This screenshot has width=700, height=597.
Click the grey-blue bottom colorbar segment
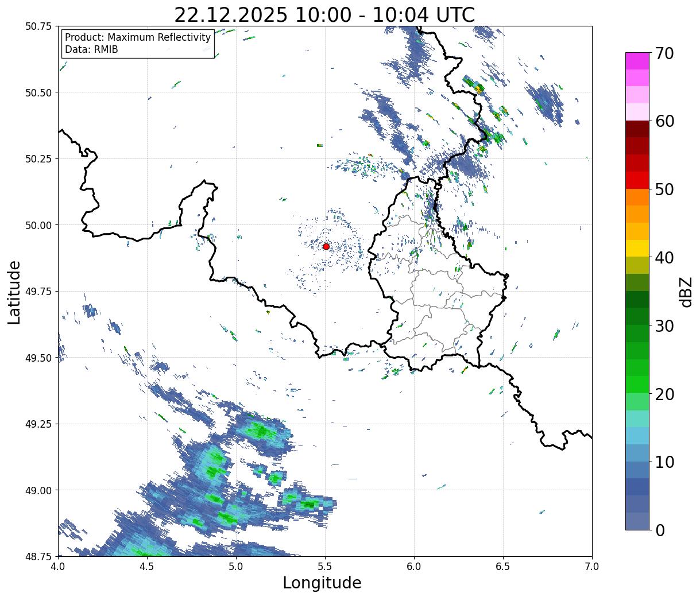pyautogui.click(x=637, y=521)
